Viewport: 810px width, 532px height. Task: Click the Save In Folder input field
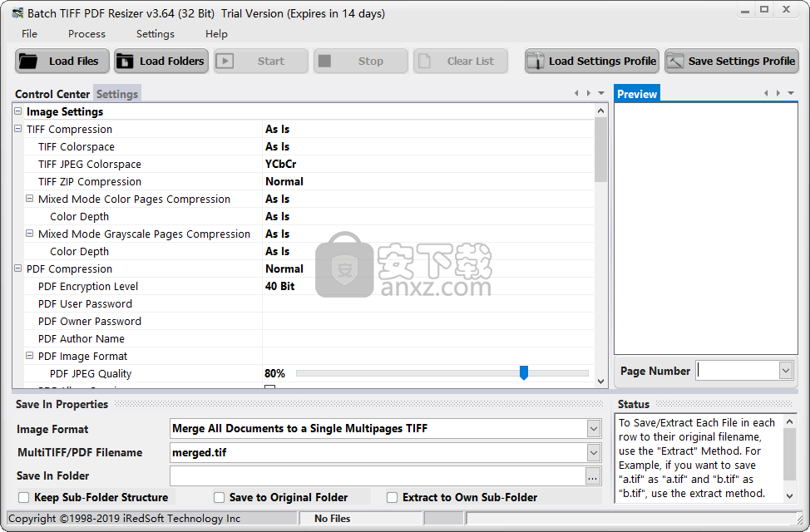pyautogui.click(x=378, y=476)
